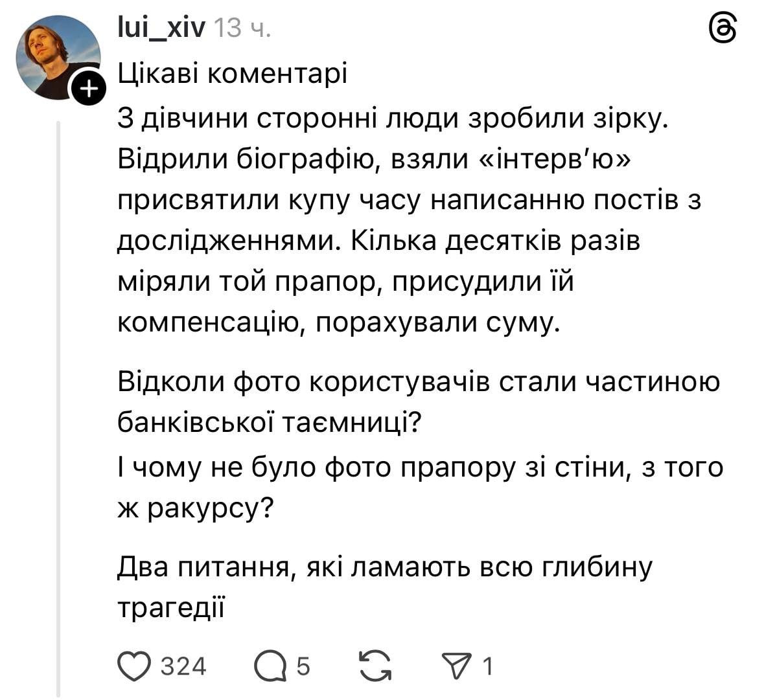The width and height of the screenshot is (764, 700).
Task: Like the post with the heart icon
Action: click(134, 666)
